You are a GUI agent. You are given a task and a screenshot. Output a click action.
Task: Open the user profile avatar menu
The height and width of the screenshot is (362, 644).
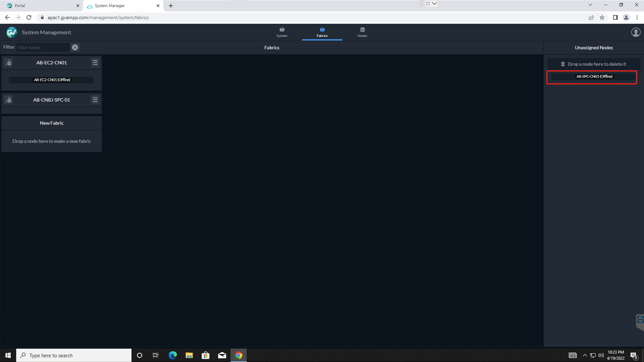coord(636,32)
